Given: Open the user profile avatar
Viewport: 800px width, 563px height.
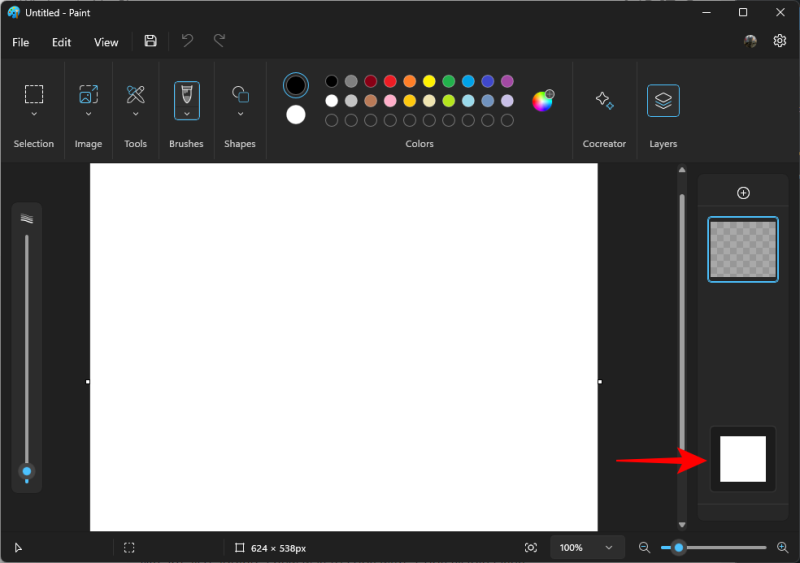Looking at the screenshot, I should (x=750, y=41).
